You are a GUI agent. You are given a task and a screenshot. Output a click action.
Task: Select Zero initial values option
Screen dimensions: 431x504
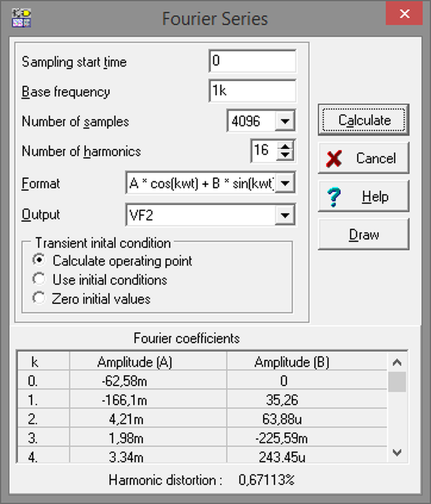pos(38,298)
